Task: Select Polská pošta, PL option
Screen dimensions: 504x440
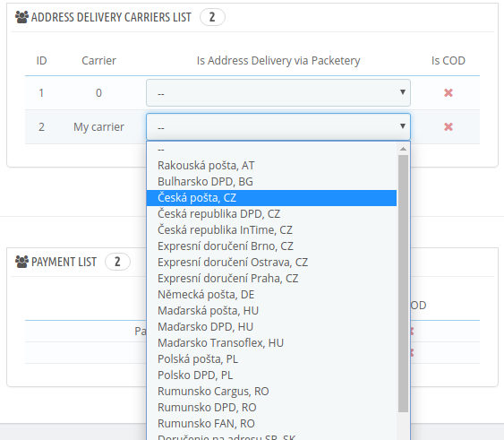Action: pos(271,358)
